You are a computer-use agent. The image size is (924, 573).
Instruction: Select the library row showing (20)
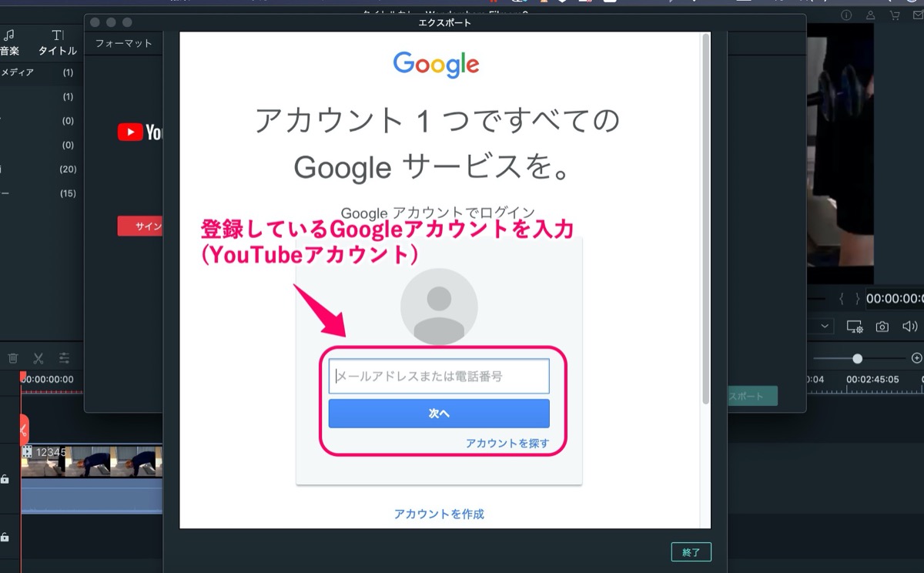(40, 169)
